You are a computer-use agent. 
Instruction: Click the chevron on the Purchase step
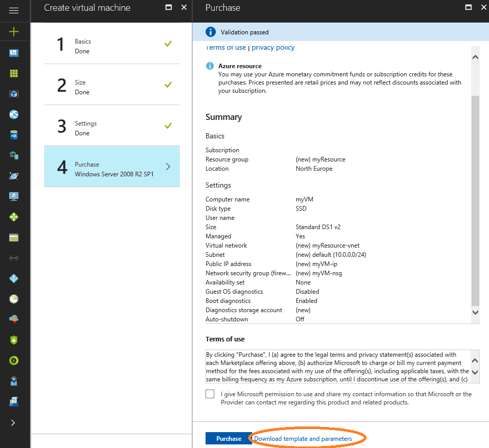tap(168, 167)
